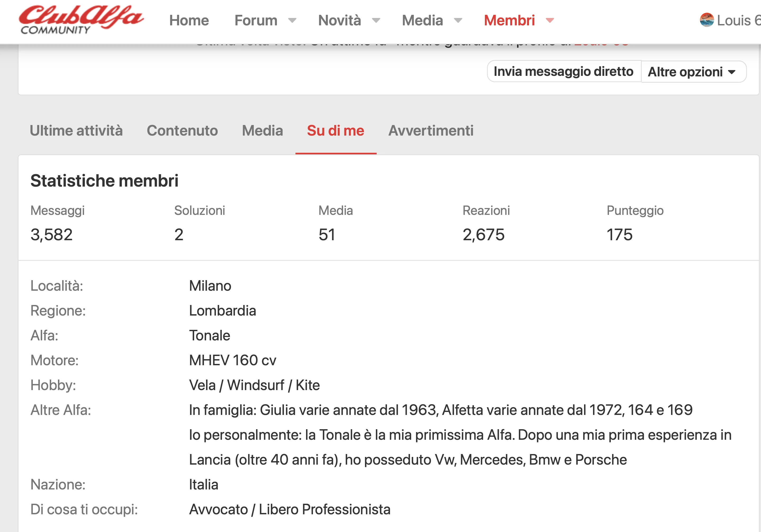Expand the Novità dropdown arrow
761x532 pixels.
tap(376, 21)
